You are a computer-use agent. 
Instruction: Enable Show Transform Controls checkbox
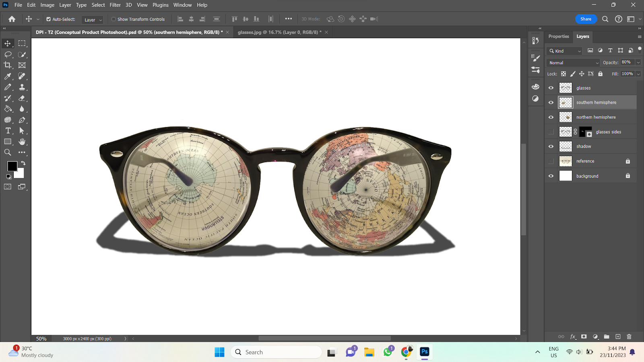[x=114, y=19]
